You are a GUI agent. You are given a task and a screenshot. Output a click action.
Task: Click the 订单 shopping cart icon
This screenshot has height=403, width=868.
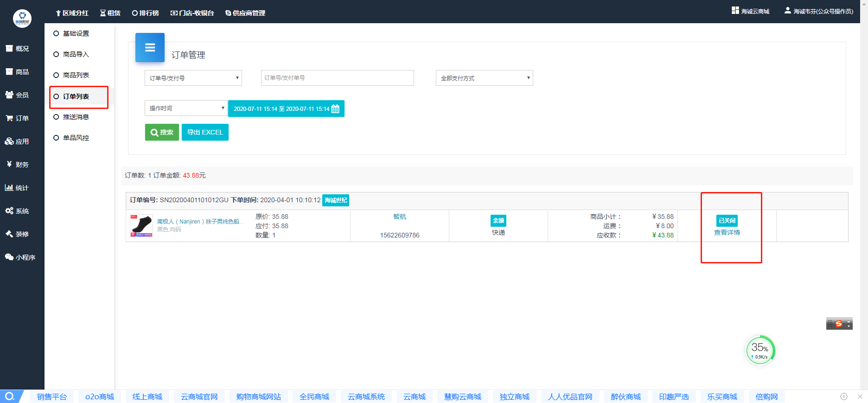pos(9,118)
